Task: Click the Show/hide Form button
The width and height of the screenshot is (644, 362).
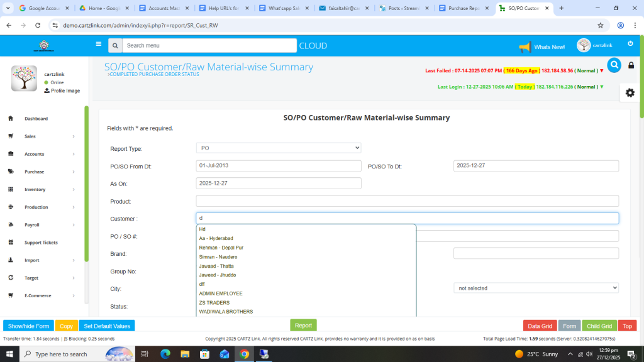Action: tap(28, 326)
